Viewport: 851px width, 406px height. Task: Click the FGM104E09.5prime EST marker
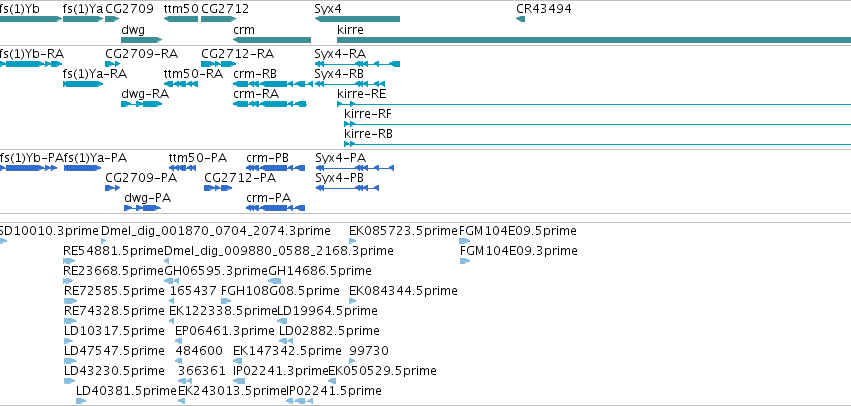click(465, 241)
